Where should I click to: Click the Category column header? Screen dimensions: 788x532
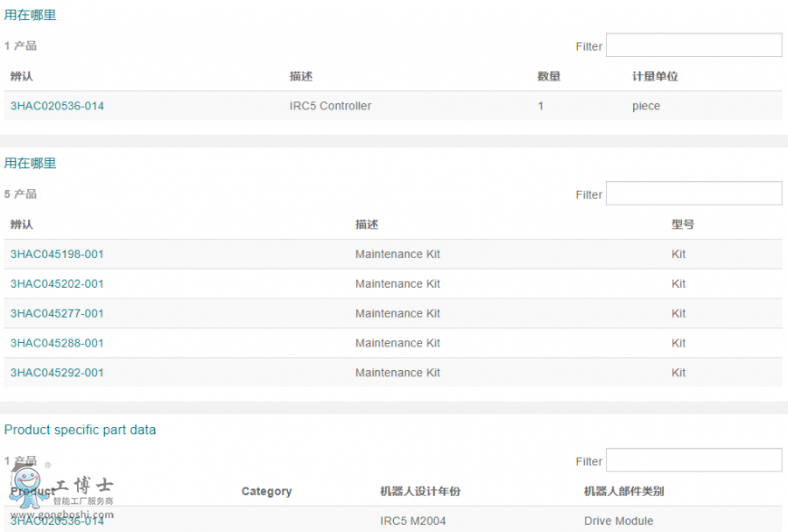click(x=266, y=491)
